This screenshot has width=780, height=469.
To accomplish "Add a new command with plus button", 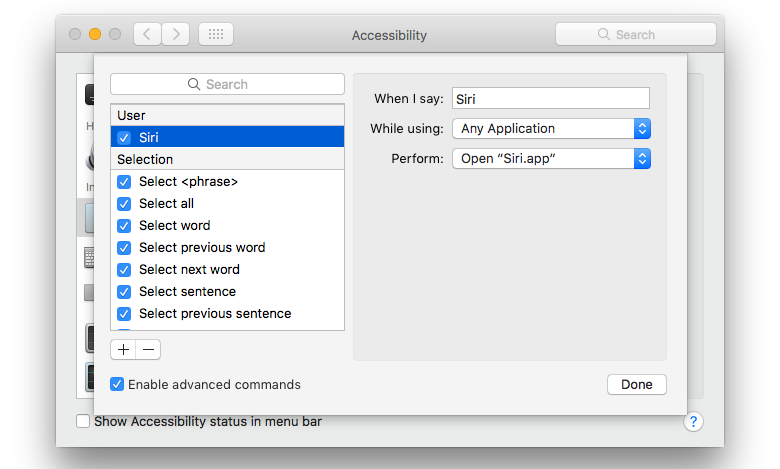I will coord(123,349).
